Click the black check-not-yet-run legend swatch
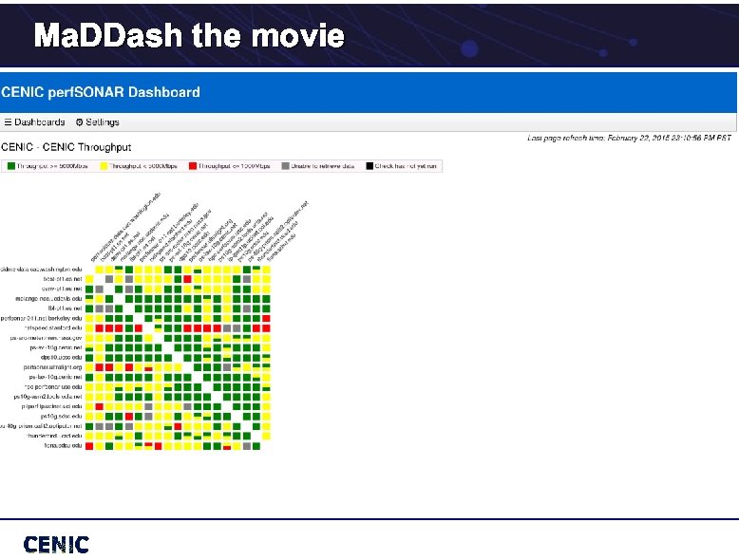 [369, 166]
